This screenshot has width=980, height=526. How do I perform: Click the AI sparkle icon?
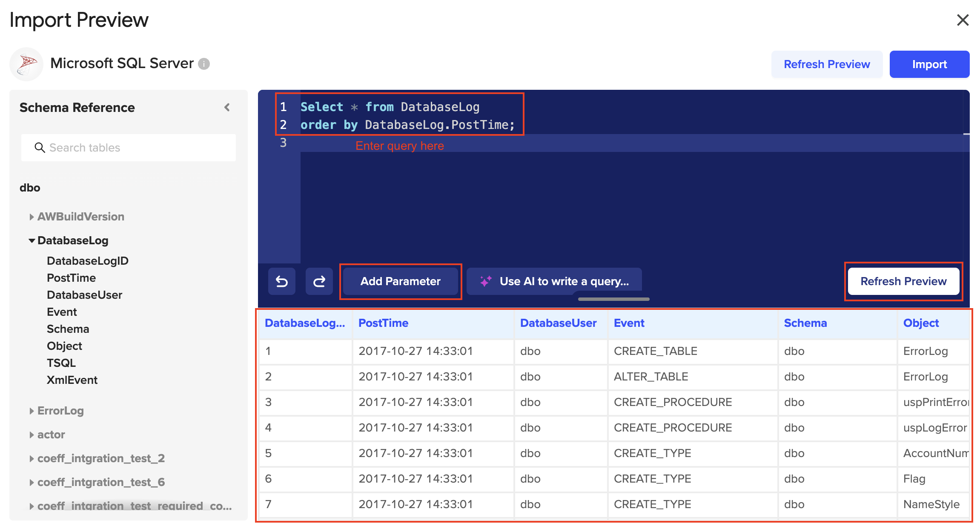(486, 281)
